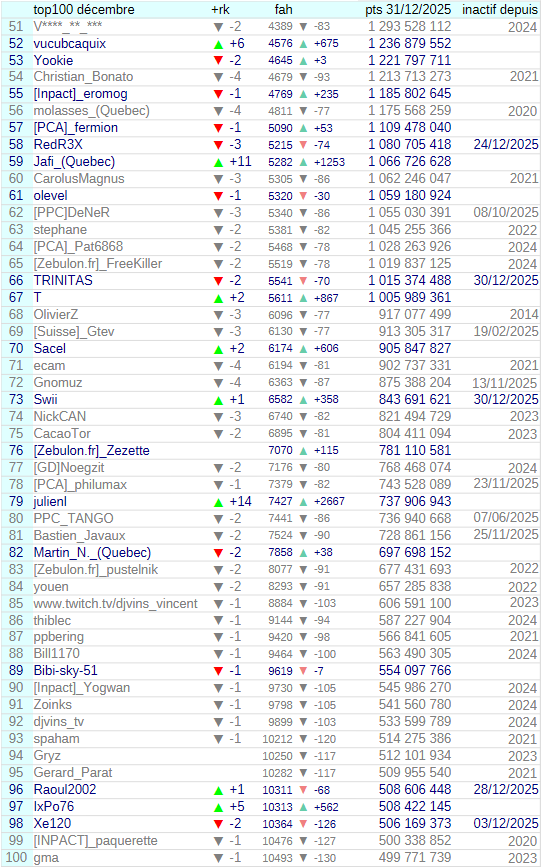542x868 pixels.
Task: Click the name 'CarolusMagnus'
Action: click(x=79, y=179)
